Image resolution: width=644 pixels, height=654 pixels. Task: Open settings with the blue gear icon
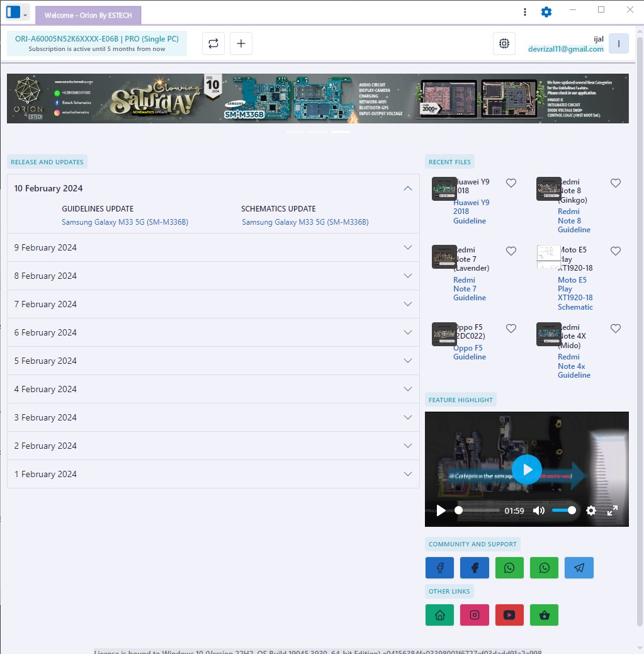[546, 12]
